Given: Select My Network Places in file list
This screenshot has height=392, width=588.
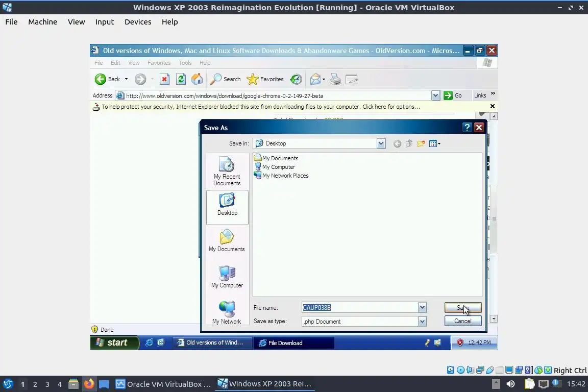Looking at the screenshot, I should (281, 176).
